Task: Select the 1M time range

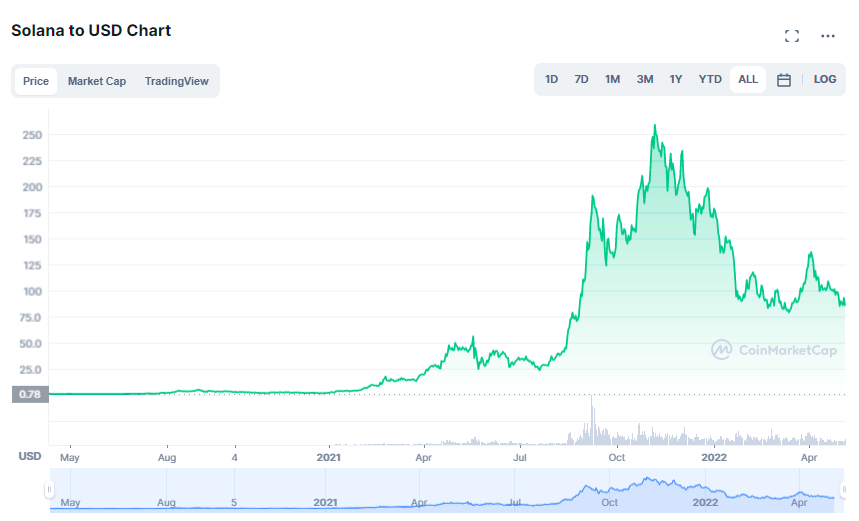Action: [612, 79]
